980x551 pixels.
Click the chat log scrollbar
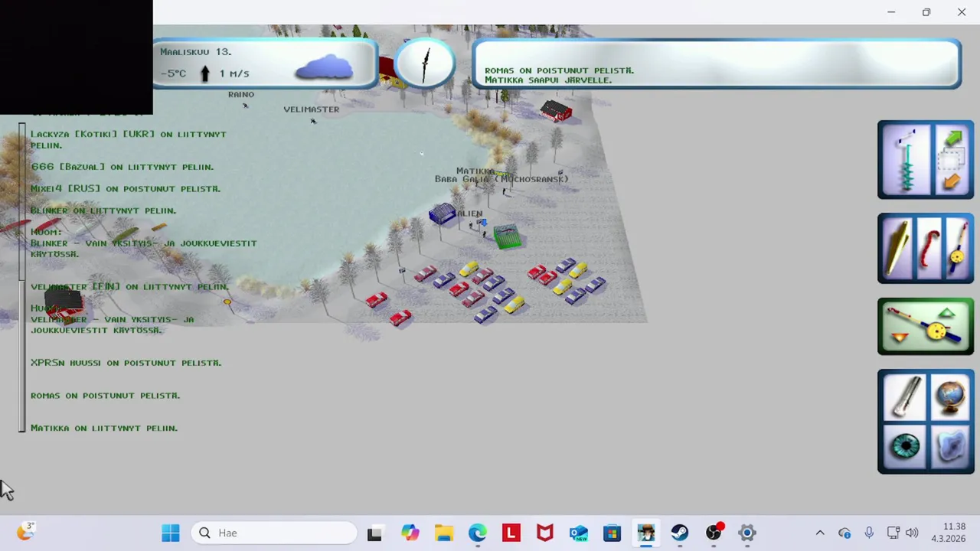coord(22,277)
